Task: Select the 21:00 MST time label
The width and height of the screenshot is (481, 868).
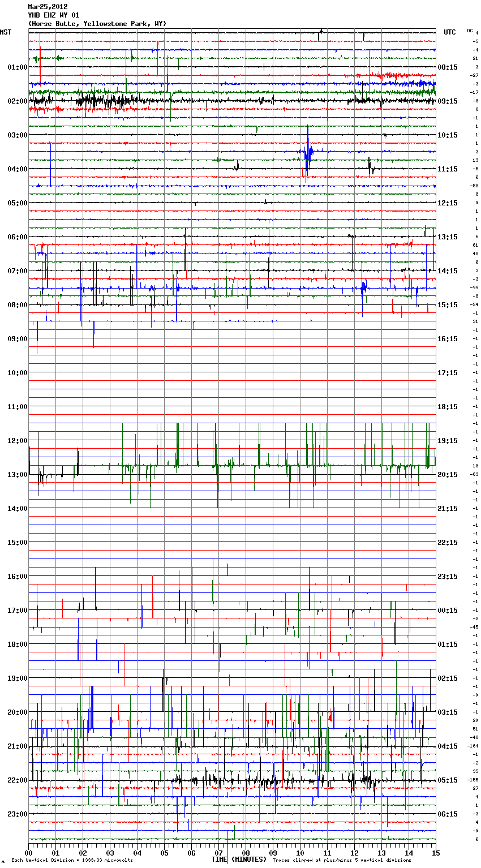Action: [x=17, y=746]
